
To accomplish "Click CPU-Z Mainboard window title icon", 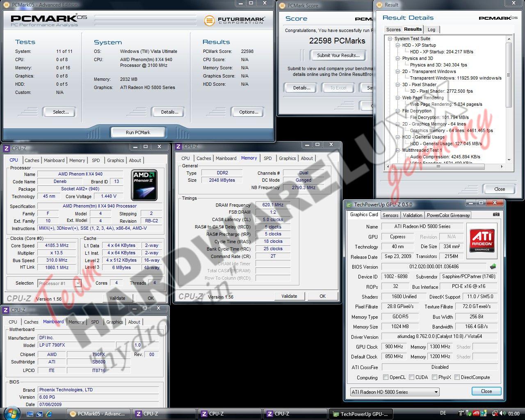I will [x=7, y=310].
